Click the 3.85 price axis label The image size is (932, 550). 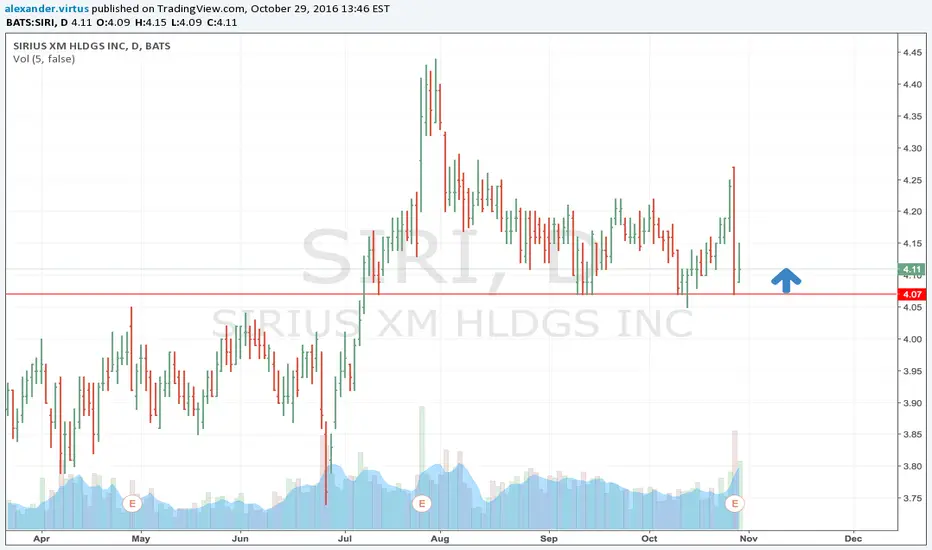click(912, 435)
